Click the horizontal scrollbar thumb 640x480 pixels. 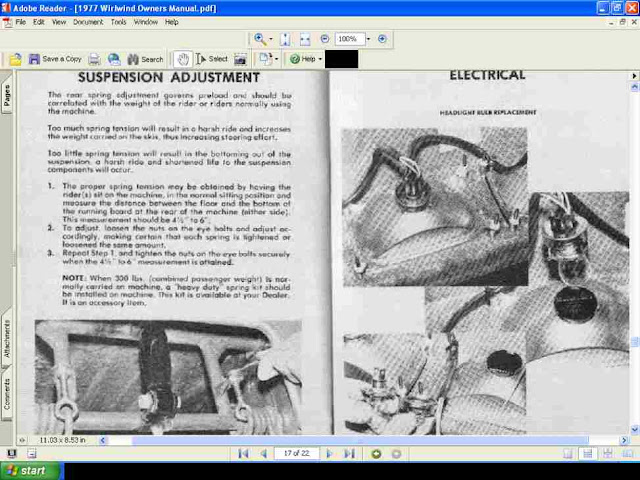(x=360, y=440)
